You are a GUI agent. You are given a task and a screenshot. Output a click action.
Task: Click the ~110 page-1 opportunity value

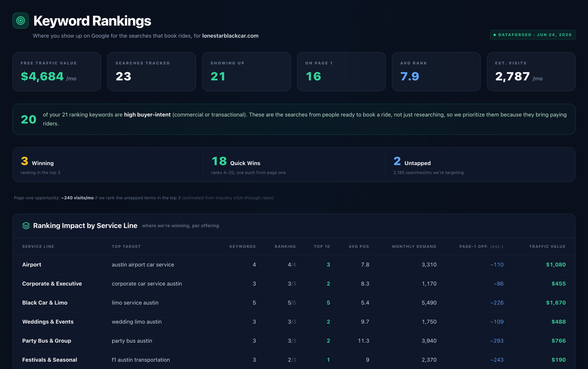(496, 265)
